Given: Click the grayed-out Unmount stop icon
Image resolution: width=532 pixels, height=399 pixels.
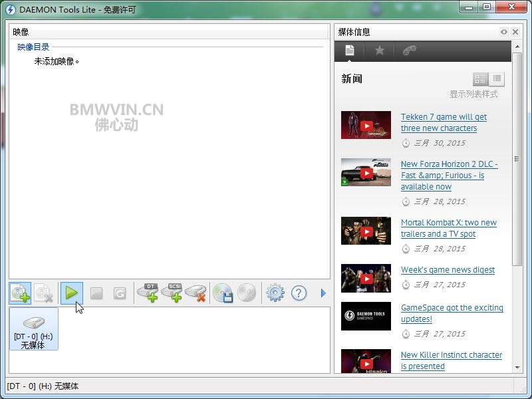Looking at the screenshot, I should pyautogui.click(x=96, y=293).
